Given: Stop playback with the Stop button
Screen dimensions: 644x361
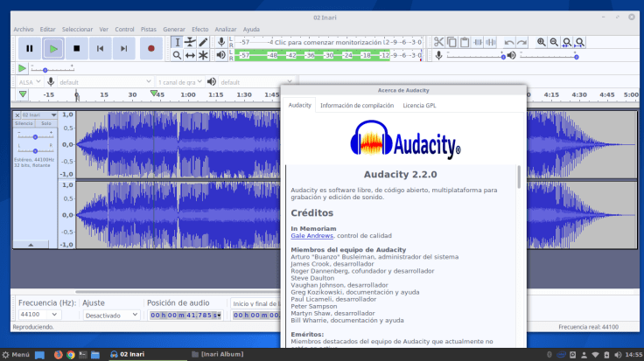Looking at the screenshot, I should coord(77,49).
